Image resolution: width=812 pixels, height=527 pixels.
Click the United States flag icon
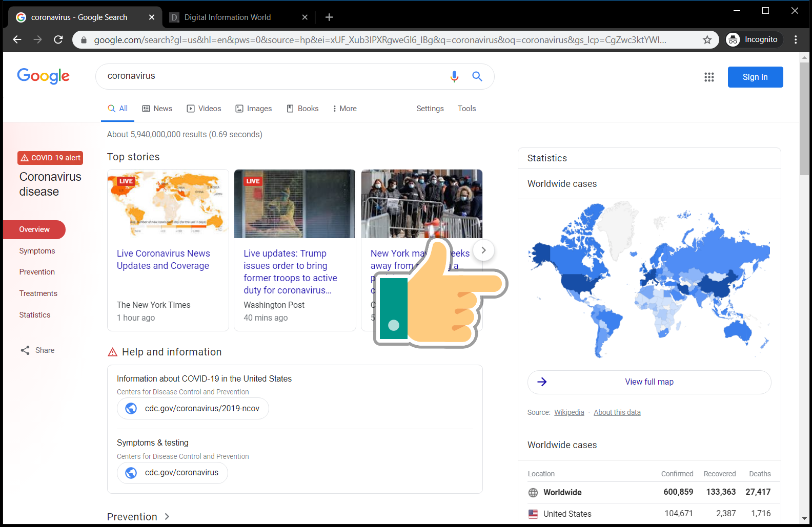533,514
